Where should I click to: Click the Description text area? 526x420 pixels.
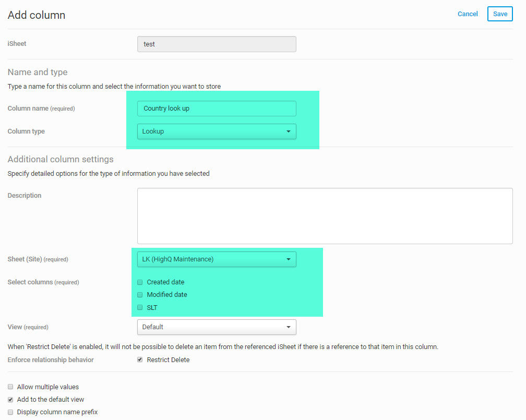325,216
